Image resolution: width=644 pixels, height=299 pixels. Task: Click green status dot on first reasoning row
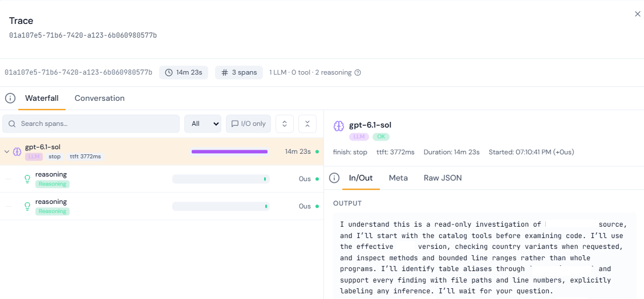pos(317,179)
